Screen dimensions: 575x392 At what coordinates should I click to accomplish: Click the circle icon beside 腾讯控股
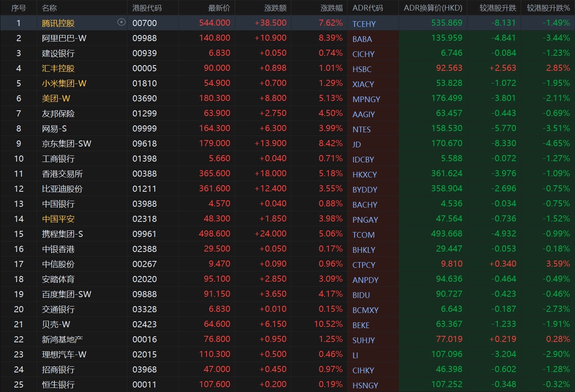(121, 22)
